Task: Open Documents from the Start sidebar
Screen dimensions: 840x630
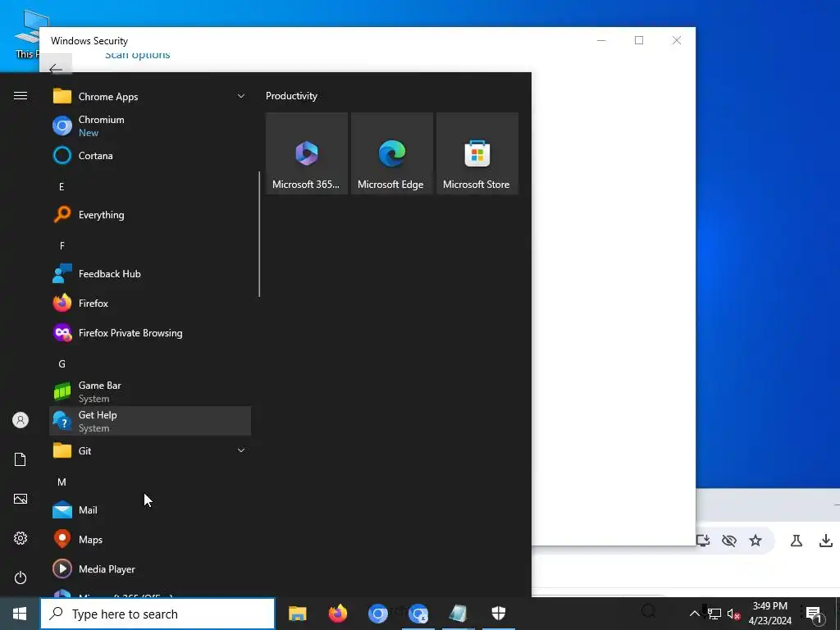Action: click(21, 459)
